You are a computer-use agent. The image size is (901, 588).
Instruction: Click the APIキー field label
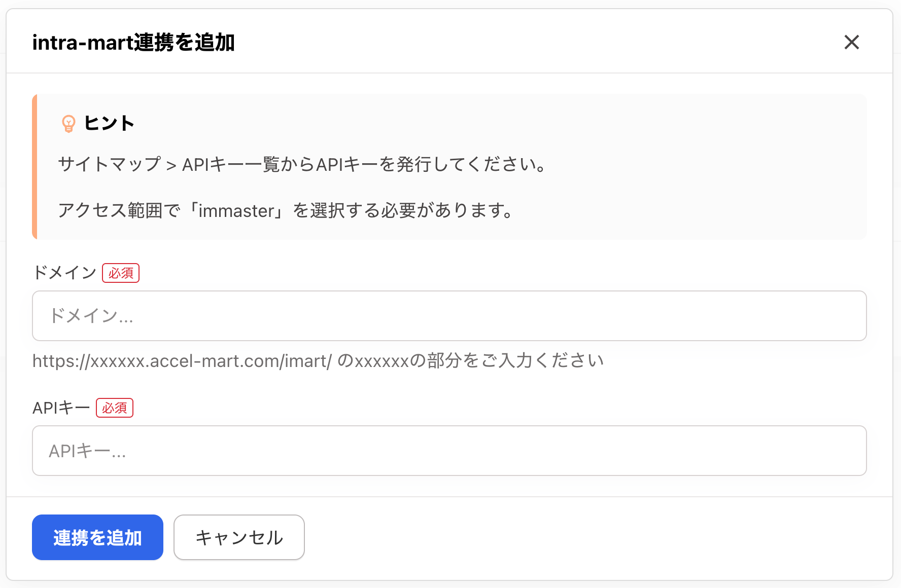pyautogui.click(x=61, y=408)
